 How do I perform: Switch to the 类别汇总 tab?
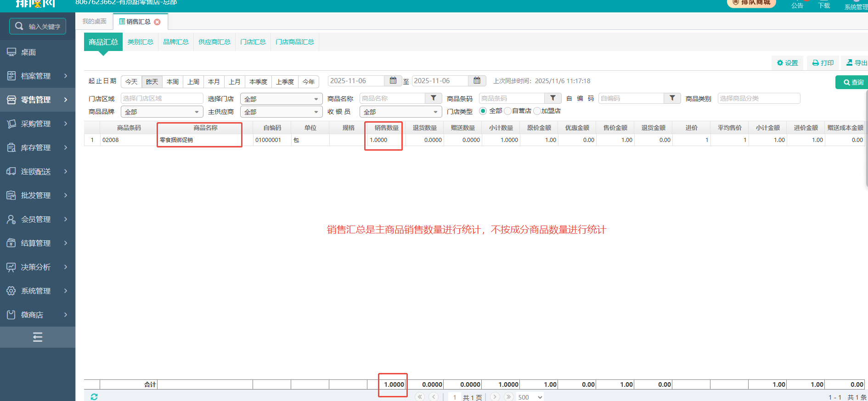(x=141, y=42)
